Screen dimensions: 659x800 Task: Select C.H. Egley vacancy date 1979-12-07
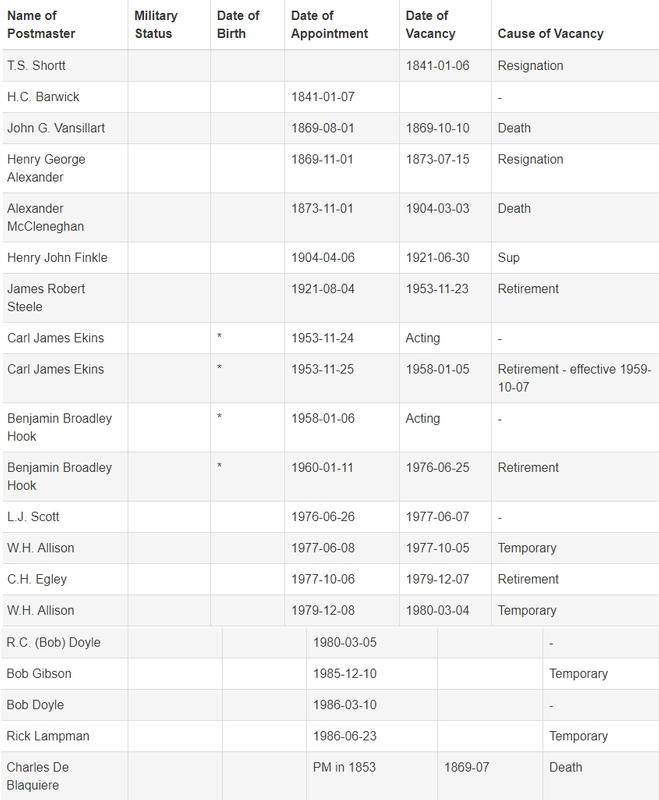tap(438, 580)
